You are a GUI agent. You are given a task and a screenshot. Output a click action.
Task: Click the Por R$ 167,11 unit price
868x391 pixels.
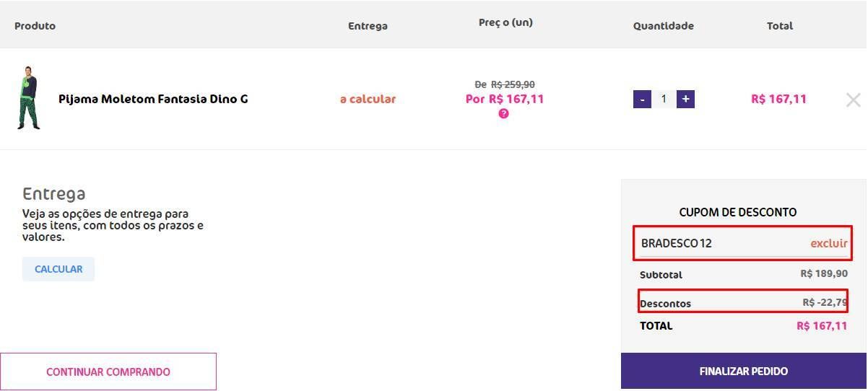pyautogui.click(x=505, y=99)
